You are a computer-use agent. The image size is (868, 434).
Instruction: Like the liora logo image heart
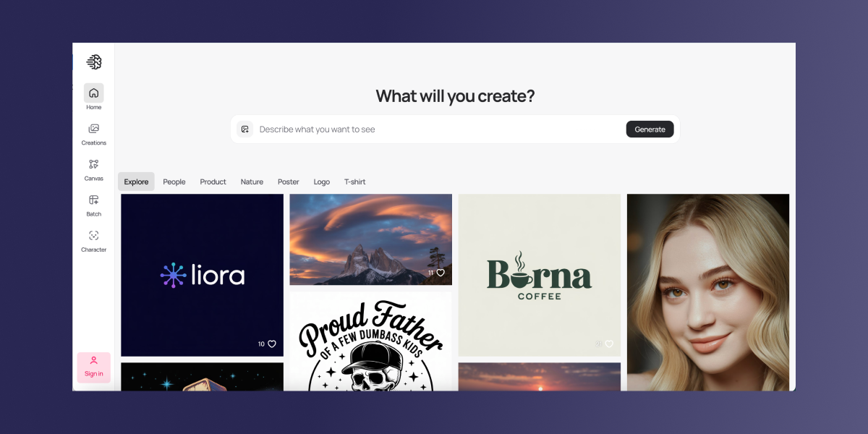point(272,344)
